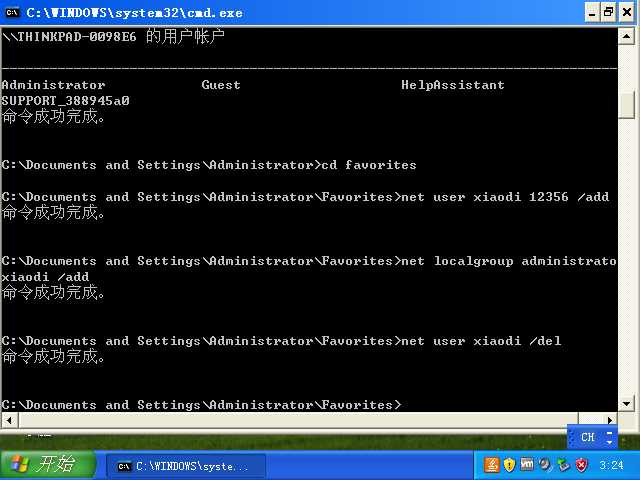Click the vertical scrollbar down arrow
640x480 pixels.
[626, 404]
